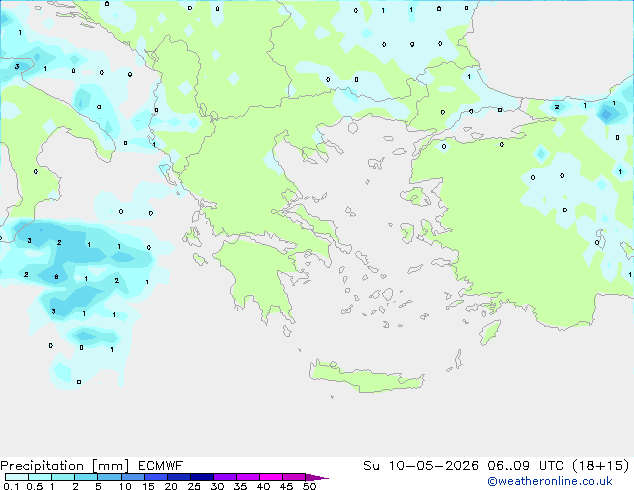The image size is (634, 490).
Task: Select the 20–25 mm legend swatch
Action: pos(178,477)
